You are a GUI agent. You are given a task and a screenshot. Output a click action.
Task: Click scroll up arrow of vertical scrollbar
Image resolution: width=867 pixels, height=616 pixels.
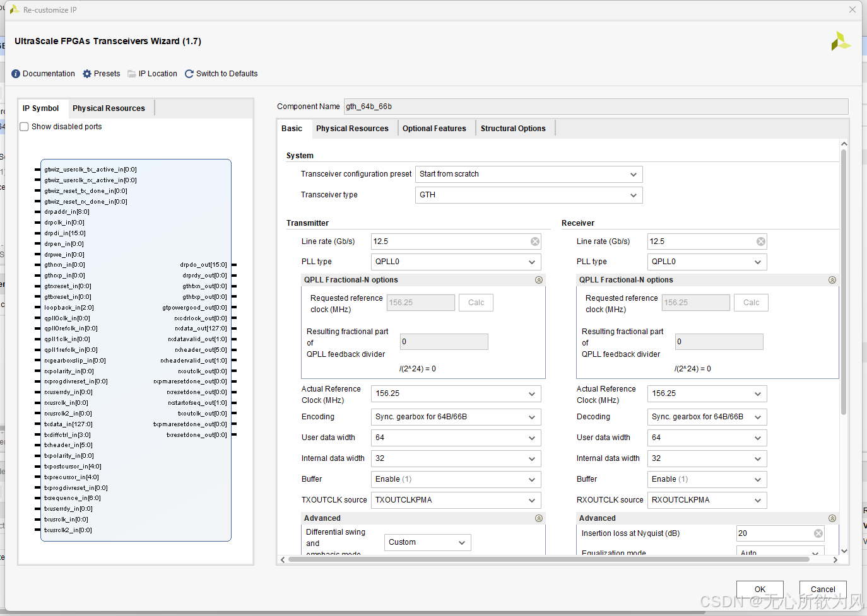point(844,144)
